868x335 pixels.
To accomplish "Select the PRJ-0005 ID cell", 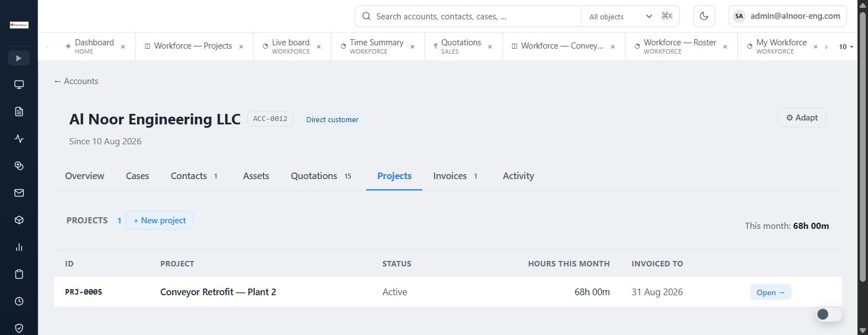I will [x=84, y=292].
